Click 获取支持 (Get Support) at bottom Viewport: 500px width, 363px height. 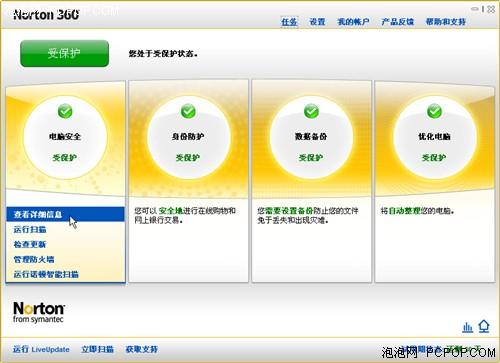[142, 349]
